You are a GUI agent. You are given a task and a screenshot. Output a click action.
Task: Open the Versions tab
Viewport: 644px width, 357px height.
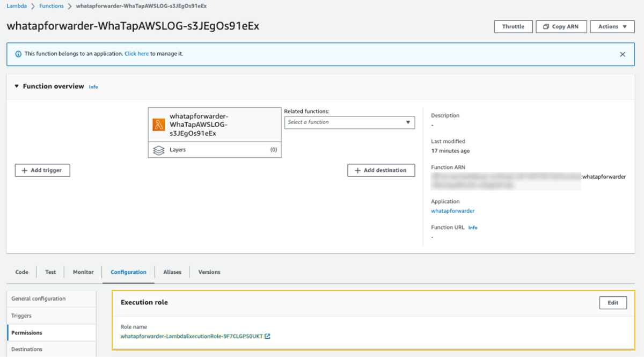209,272
